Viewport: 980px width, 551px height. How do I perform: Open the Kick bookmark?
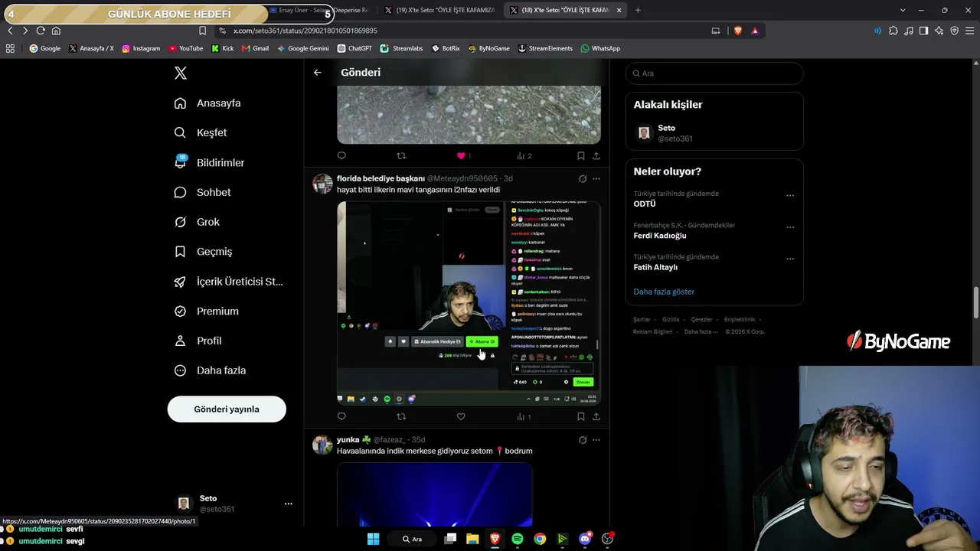click(x=222, y=48)
